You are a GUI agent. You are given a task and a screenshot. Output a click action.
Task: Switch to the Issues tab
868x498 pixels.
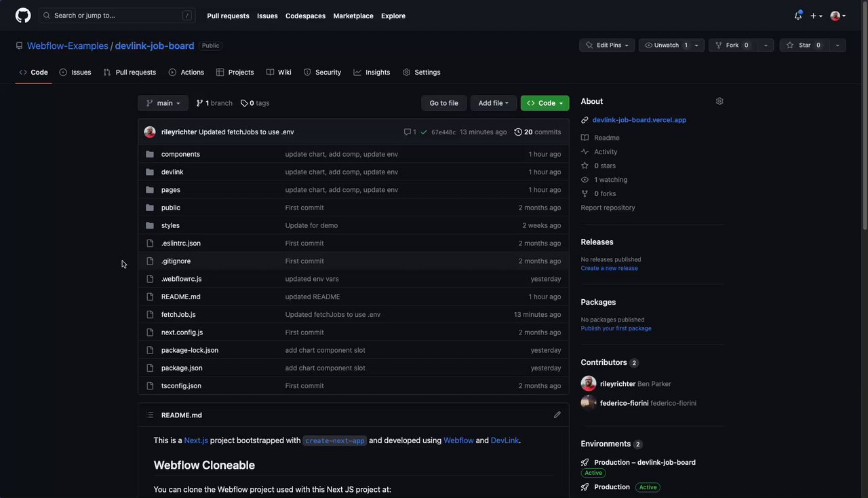click(75, 72)
